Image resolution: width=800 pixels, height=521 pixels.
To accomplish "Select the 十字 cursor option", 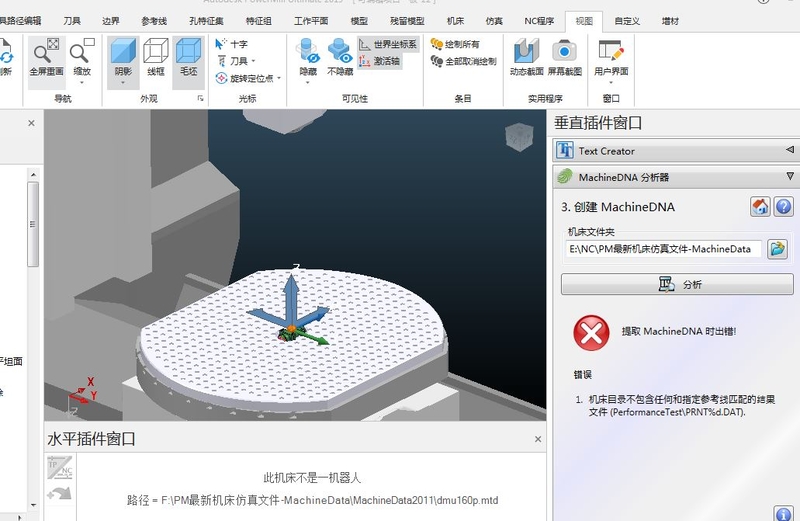I will 232,44.
